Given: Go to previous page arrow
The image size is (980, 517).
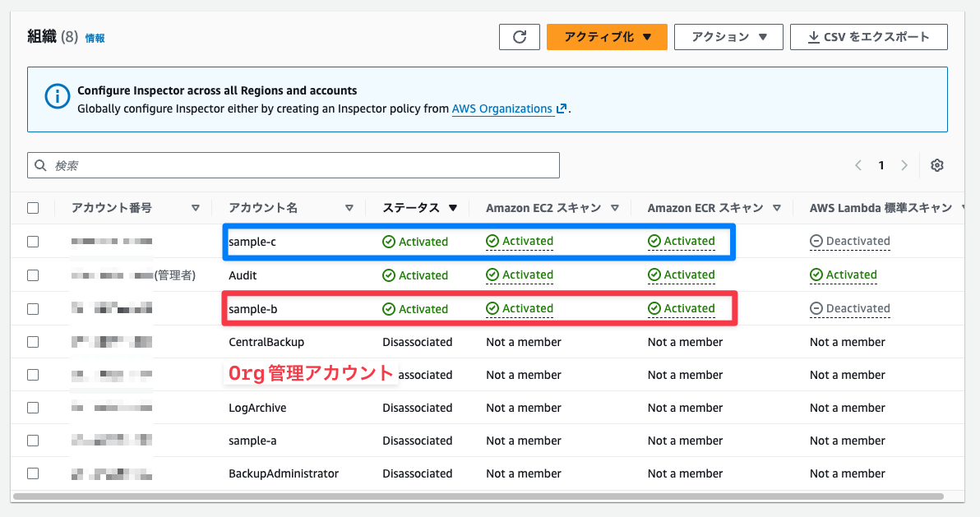Looking at the screenshot, I should point(858,165).
